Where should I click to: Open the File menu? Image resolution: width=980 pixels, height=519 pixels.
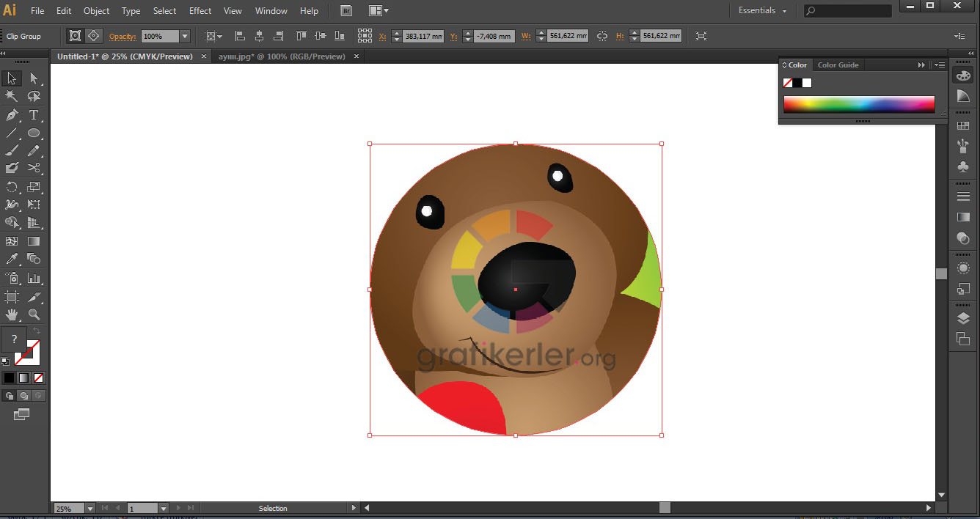tap(37, 11)
